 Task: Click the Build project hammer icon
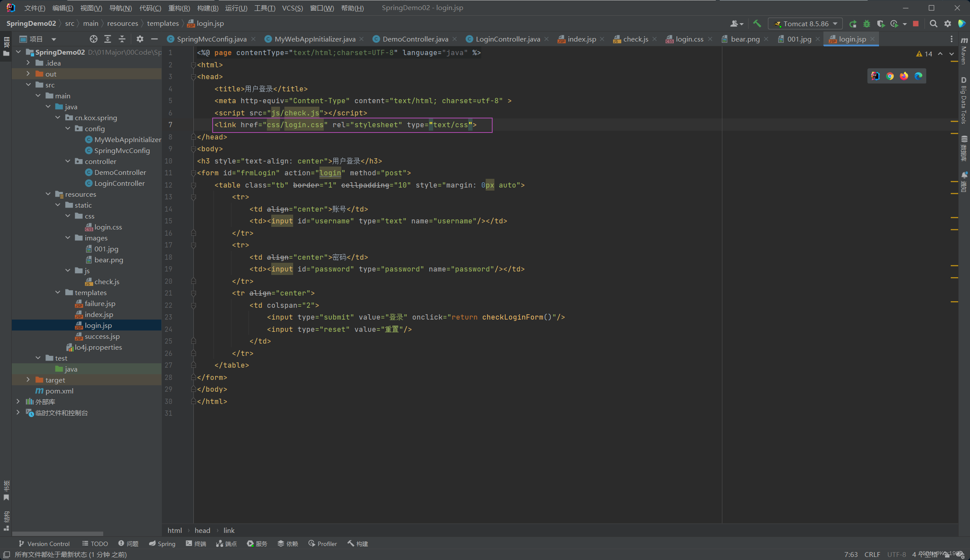[757, 24]
